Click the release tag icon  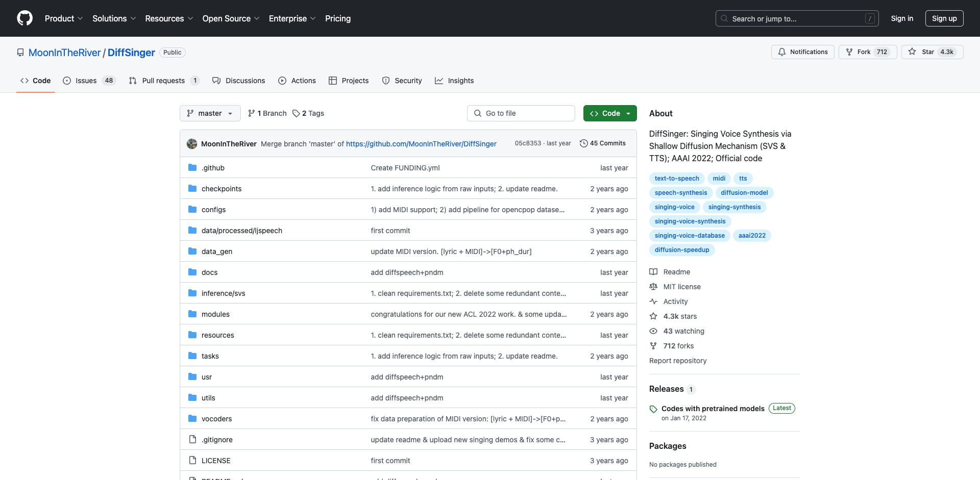pyautogui.click(x=653, y=409)
